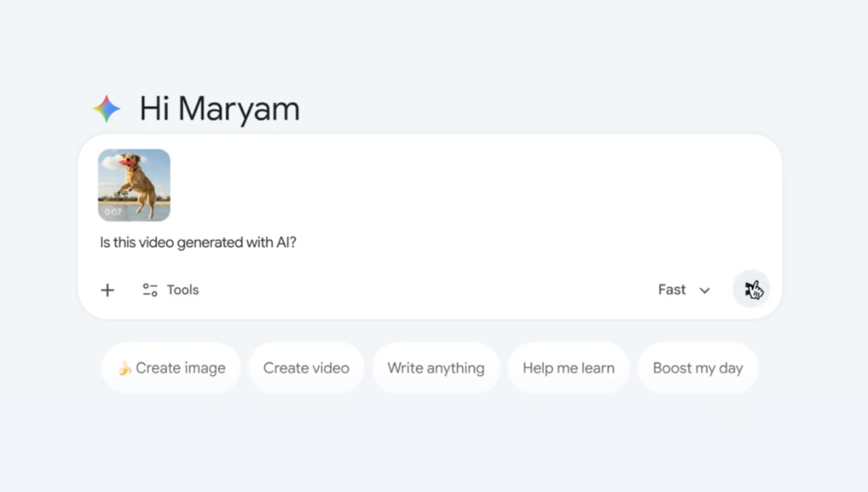Click the red frisbee in the thumbnail
The height and width of the screenshot is (492, 868).
[126, 161]
